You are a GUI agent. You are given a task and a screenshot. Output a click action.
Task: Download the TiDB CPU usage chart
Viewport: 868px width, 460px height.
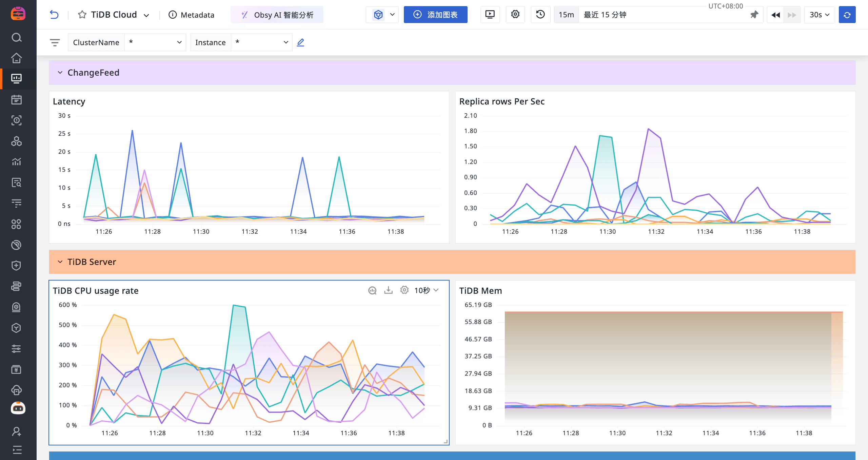(x=388, y=290)
